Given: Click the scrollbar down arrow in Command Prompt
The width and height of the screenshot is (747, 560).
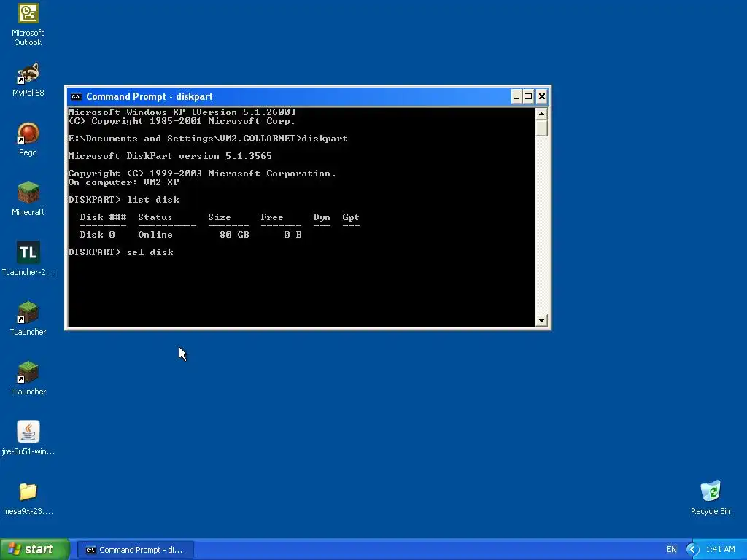Looking at the screenshot, I should click(541, 321).
